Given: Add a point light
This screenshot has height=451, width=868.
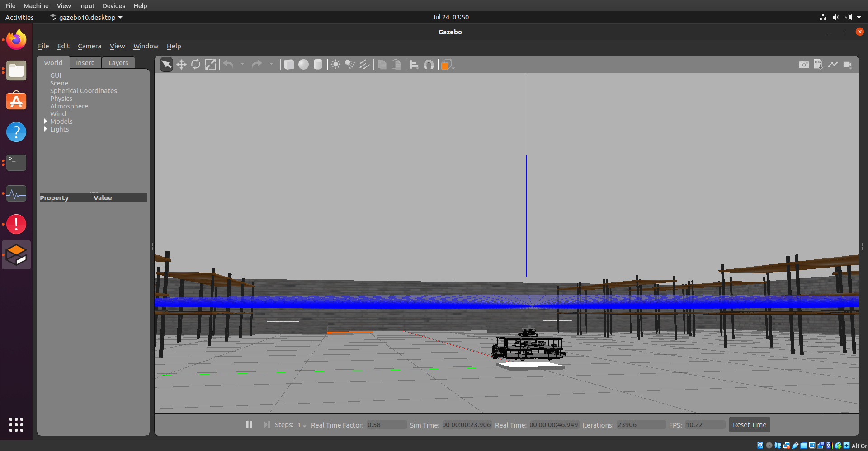Looking at the screenshot, I should click(335, 65).
